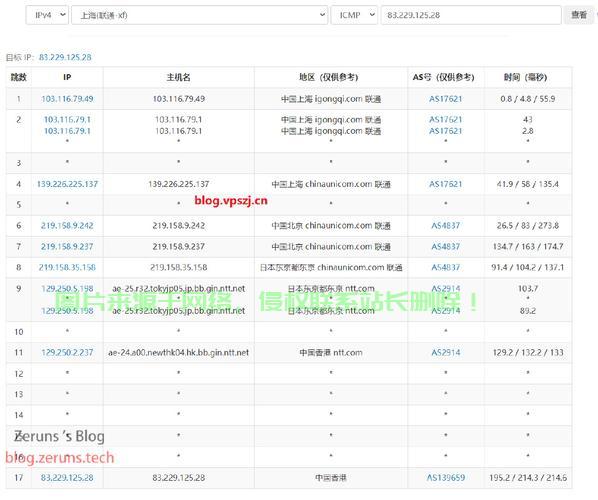Open the target IP link 83.229.125.28 above the table
The height and width of the screenshot is (500, 598).
click(65, 57)
